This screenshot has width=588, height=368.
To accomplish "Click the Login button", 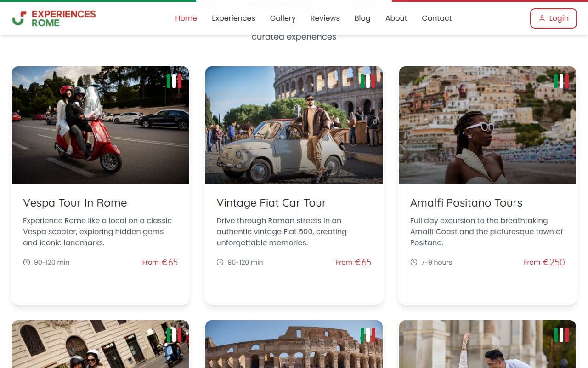I will click(554, 18).
